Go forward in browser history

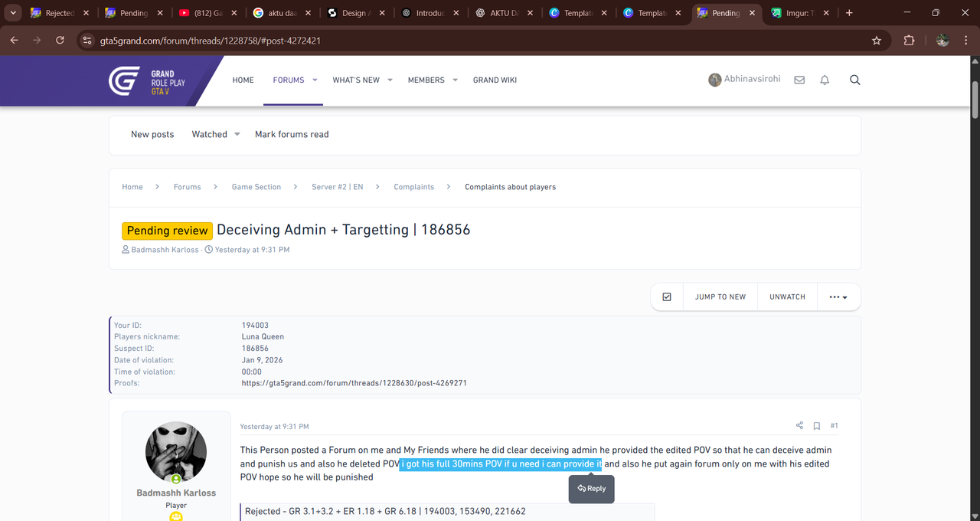pyautogui.click(x=37, y=41)
